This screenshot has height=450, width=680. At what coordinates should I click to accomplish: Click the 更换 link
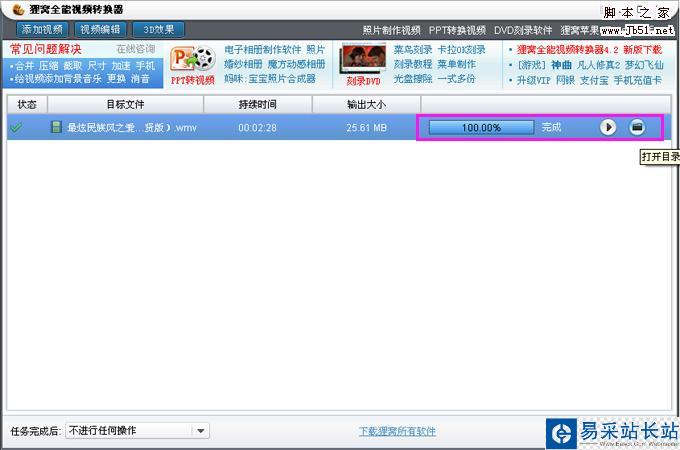click(116, 79)
